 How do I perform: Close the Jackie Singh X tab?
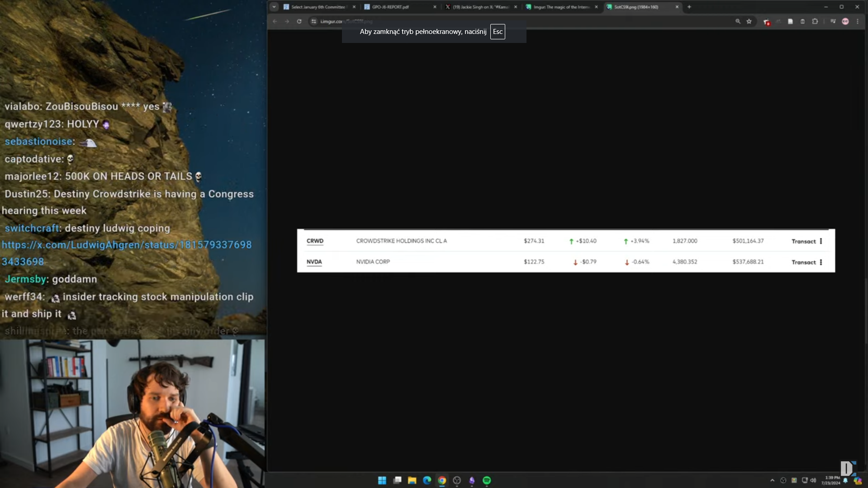tap(515, 7)
